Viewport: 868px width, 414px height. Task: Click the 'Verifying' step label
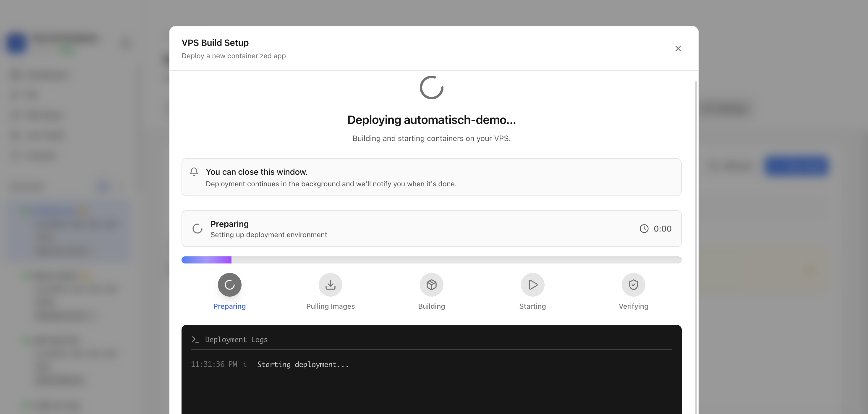point(633,306)
